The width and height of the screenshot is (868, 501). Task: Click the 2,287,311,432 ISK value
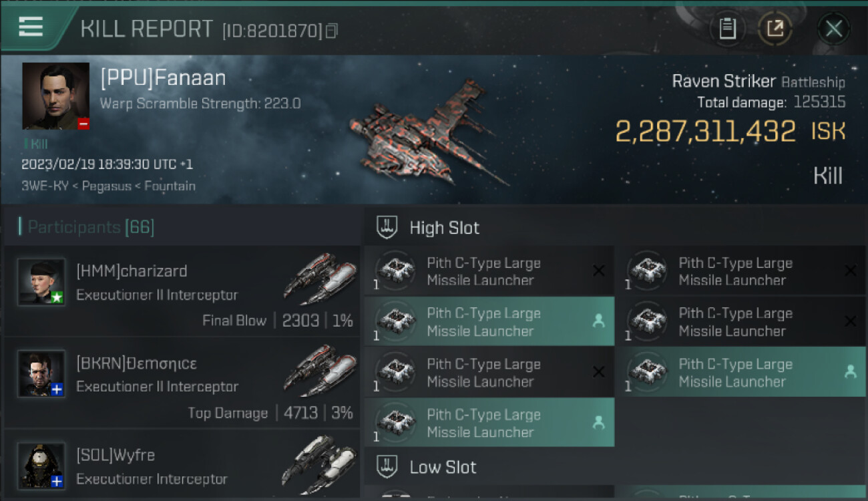pos(705,132)
